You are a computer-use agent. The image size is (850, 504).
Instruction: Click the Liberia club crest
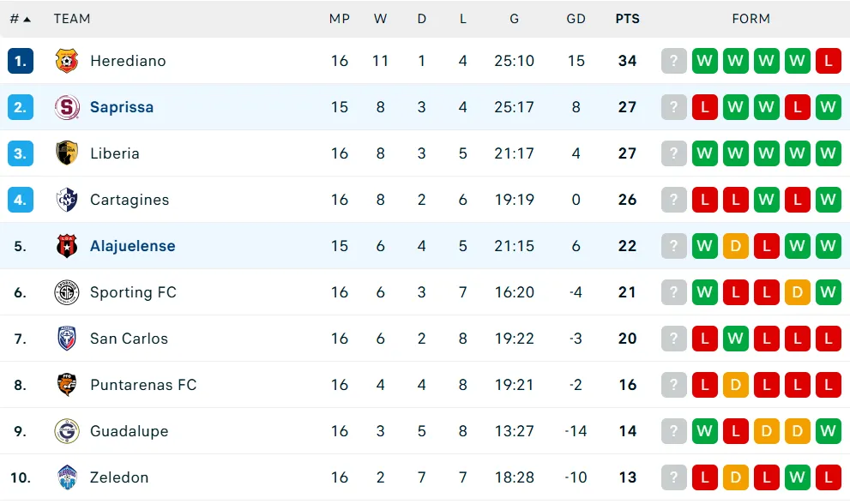pyautogui.click(x=67, y=153)
